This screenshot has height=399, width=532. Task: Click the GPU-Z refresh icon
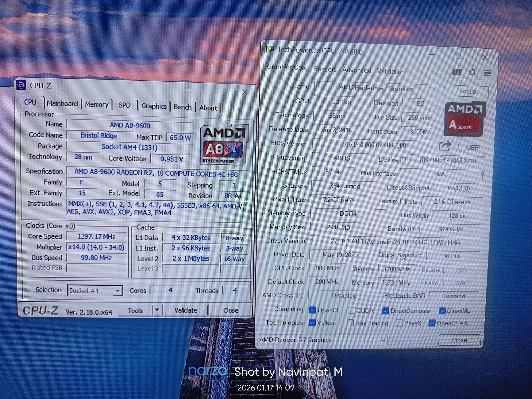click(472, 72)
